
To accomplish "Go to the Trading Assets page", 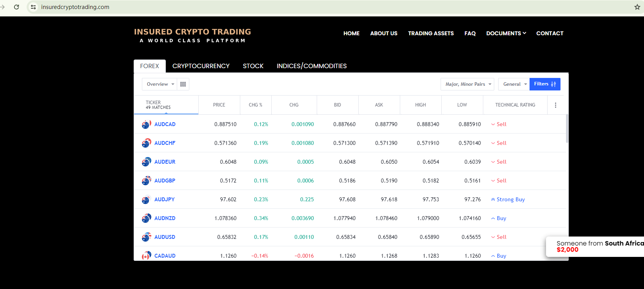I will (431, 33).
